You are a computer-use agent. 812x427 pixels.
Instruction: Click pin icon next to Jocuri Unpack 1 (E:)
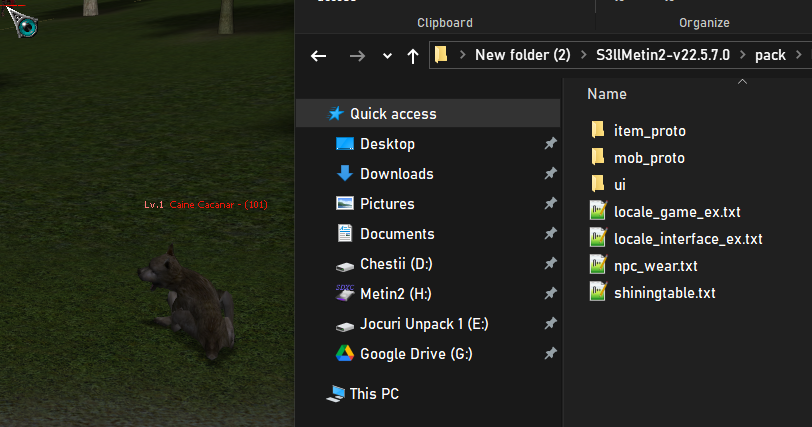click(550, 323)
